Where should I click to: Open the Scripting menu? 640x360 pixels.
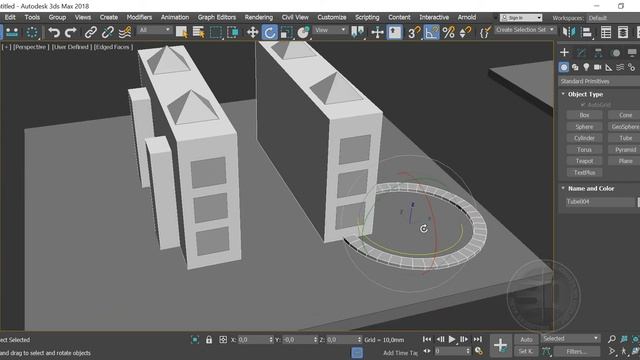tap(367, 18)
